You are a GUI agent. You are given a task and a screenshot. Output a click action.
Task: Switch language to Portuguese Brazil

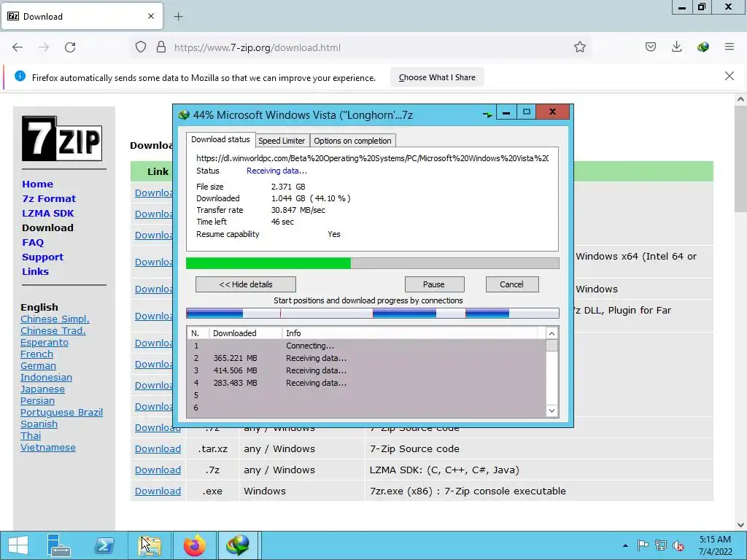pyautogui.click(x=61, y=413)
